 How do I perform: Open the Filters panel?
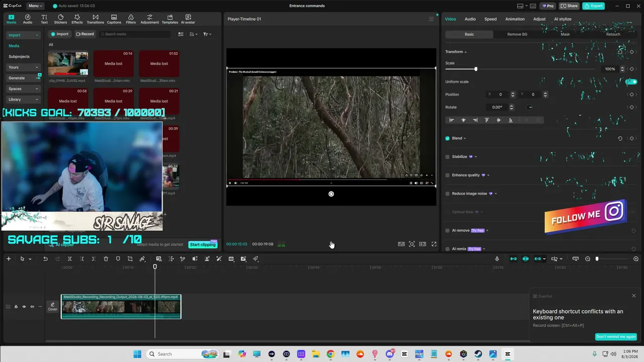[131, 19]
